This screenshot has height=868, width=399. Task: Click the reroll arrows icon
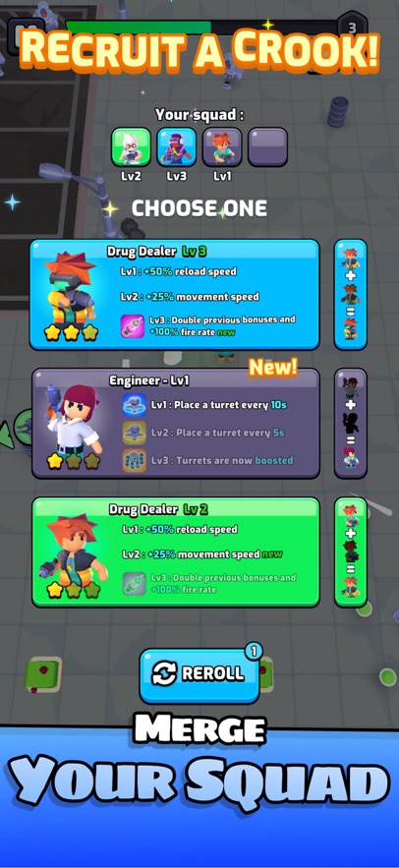point(164,673)
